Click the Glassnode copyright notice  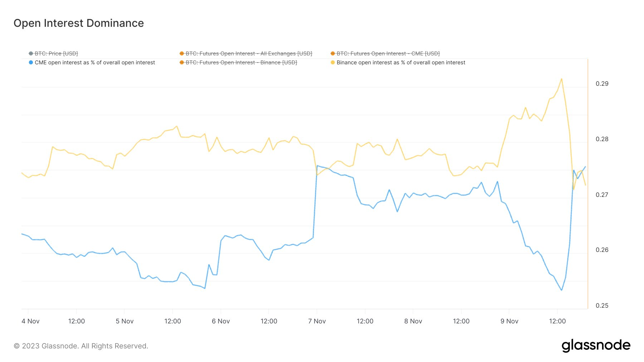coord(81,346)
